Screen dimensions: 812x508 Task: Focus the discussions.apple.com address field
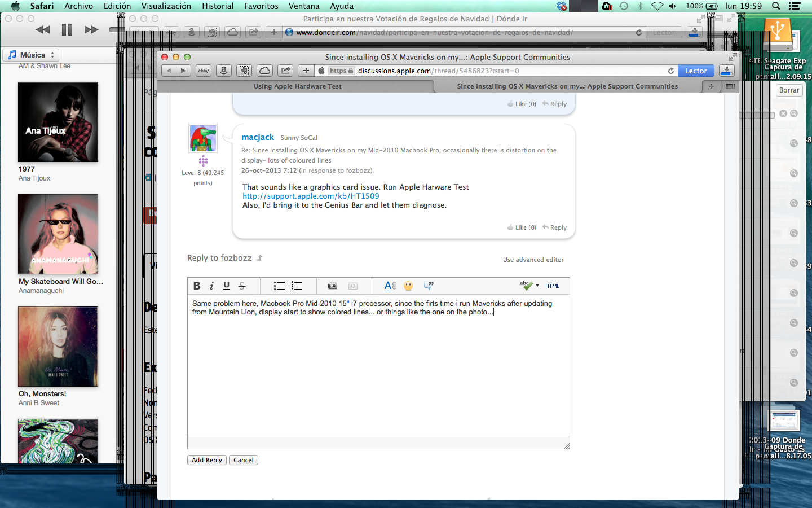pyautogui.click(x=496, y=71)
